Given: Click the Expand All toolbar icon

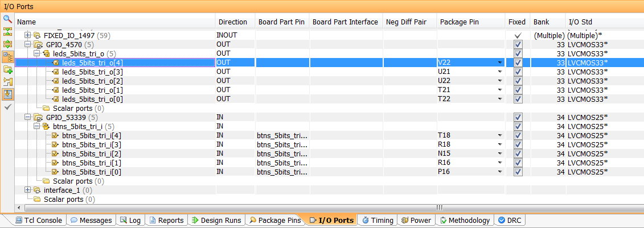Looking at the screenshot, I should (7, 44).
